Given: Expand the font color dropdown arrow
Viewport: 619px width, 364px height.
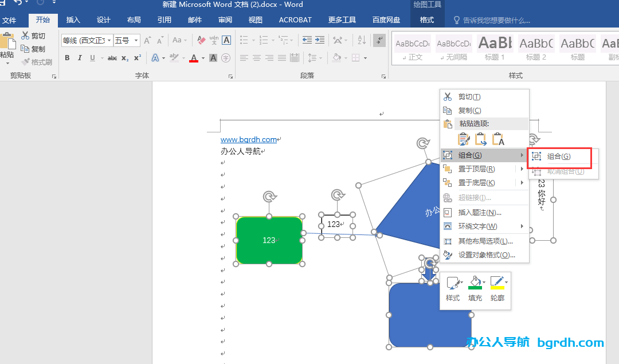Looking at the screenshot, I should (203, 58).
